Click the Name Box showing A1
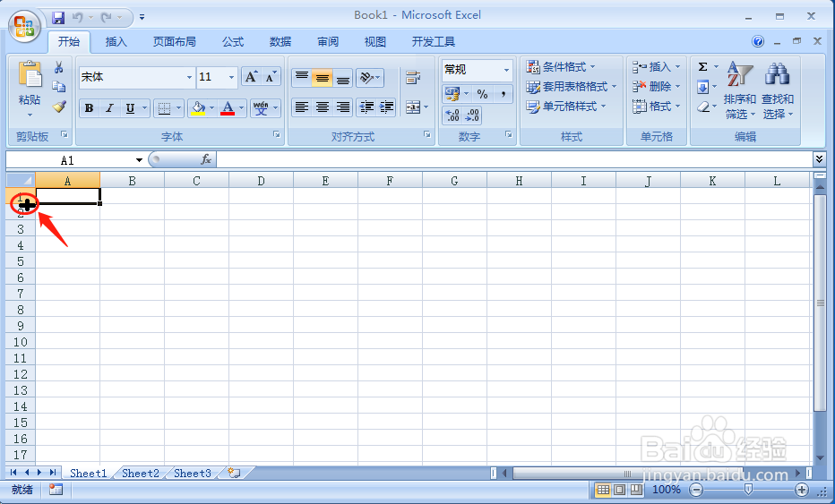This screenshot has height=504, width=835. click(67, 160)
